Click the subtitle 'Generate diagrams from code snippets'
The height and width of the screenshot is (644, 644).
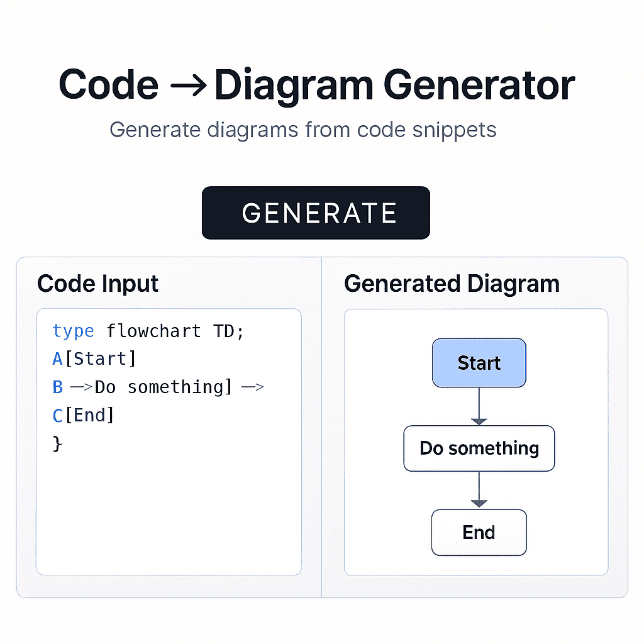(x=303, y=130)
